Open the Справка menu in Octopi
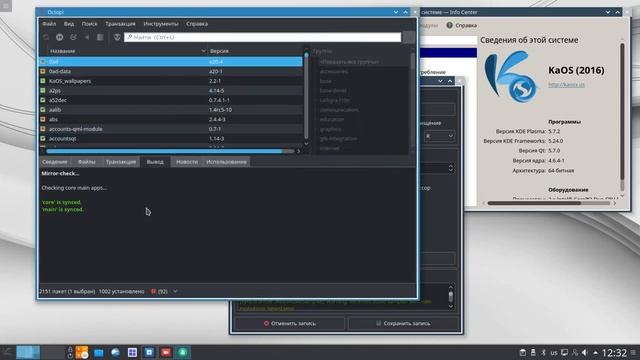The image size is (640, 360). click(x=197, y=24)
